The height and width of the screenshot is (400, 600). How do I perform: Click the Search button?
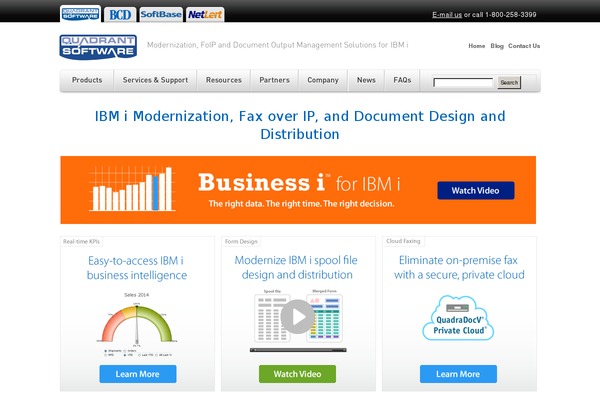[x=509, y=82]
